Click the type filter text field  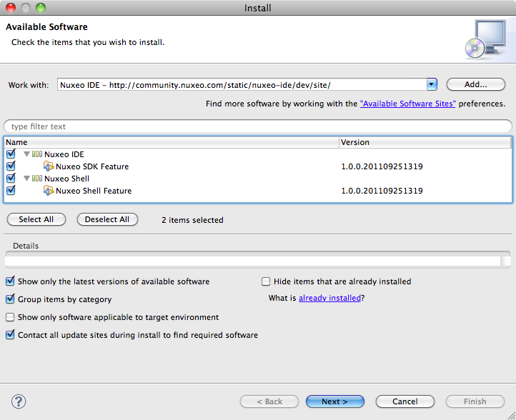(258, 126)
